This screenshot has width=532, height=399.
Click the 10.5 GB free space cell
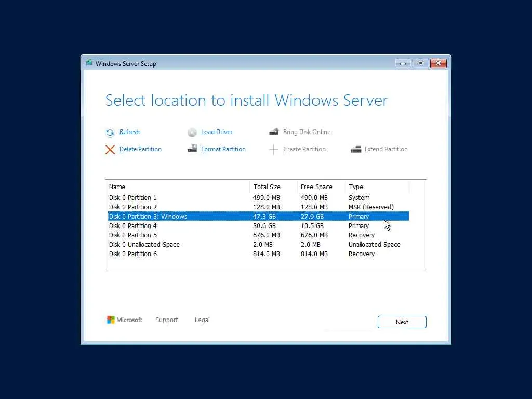pyautogui.click(x=312, y=225)
